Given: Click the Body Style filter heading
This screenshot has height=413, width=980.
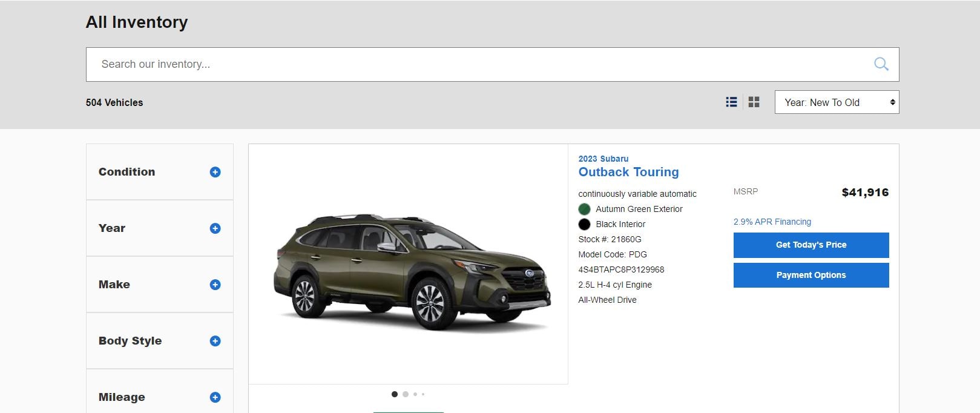Looking at the screenshot, I should coord(130,341).
